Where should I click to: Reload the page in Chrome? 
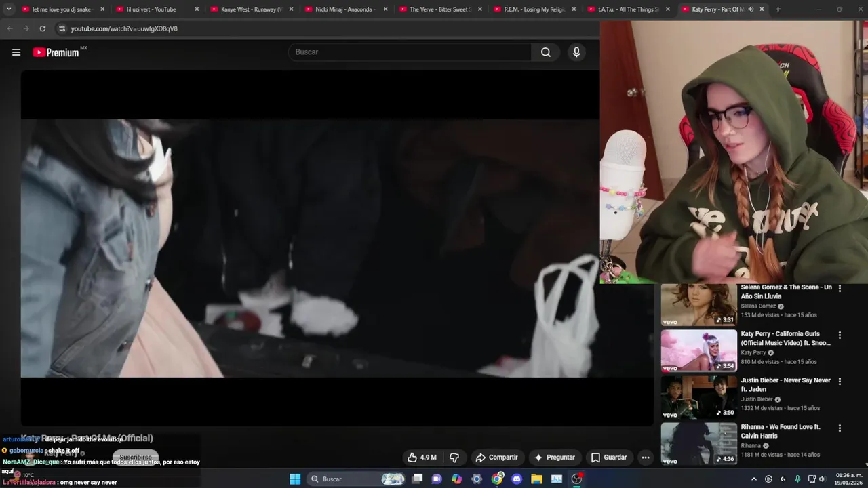(x=43, y=28)
